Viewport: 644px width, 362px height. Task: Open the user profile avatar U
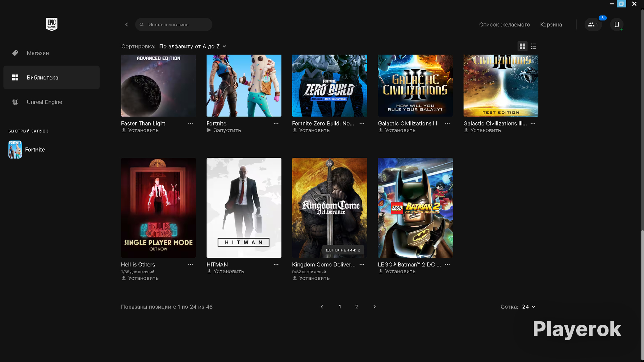[x=616, y=25]
